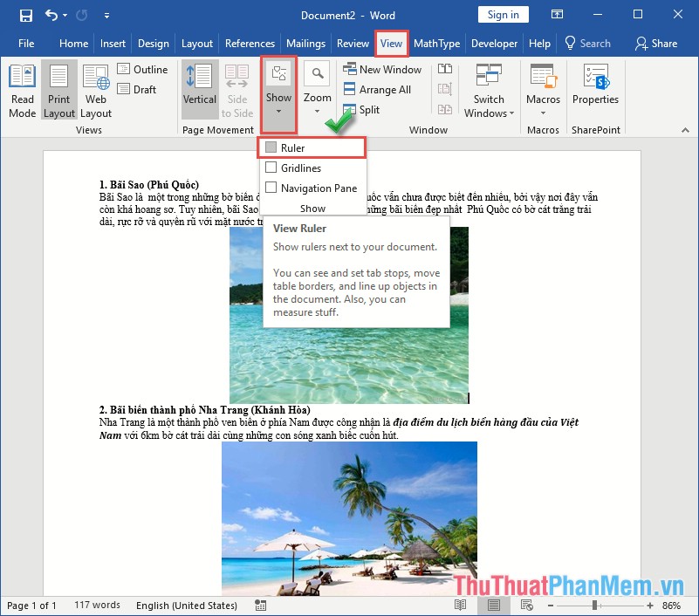Open the Review tab
The image size is (699, 616).
click(353, 43)
